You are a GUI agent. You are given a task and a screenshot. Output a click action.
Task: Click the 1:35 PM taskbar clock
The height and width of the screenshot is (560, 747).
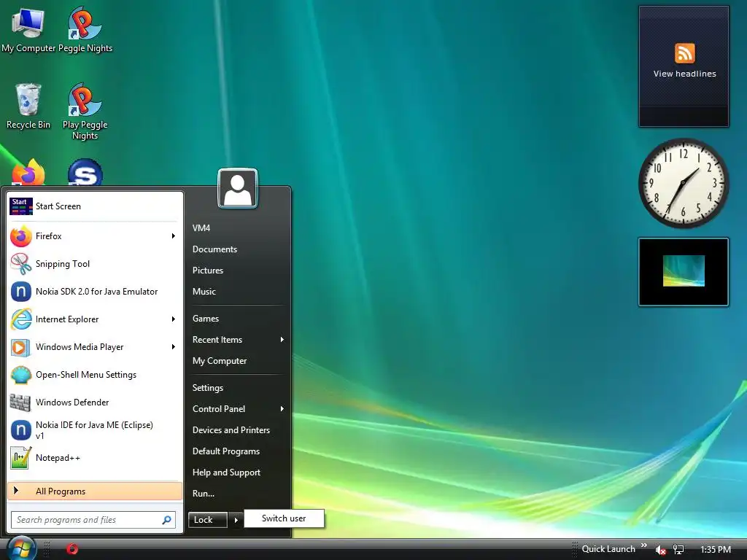pyautogui.click(x=716, y=550)
